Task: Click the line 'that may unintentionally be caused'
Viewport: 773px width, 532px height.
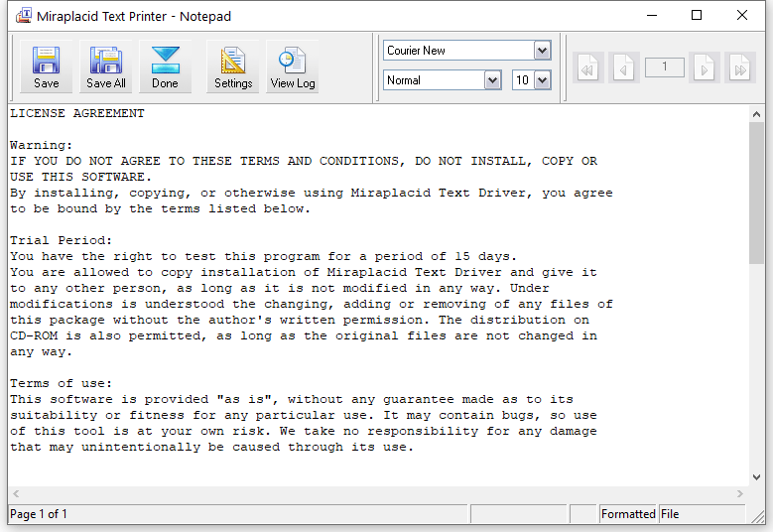Action: click(212, 447)
